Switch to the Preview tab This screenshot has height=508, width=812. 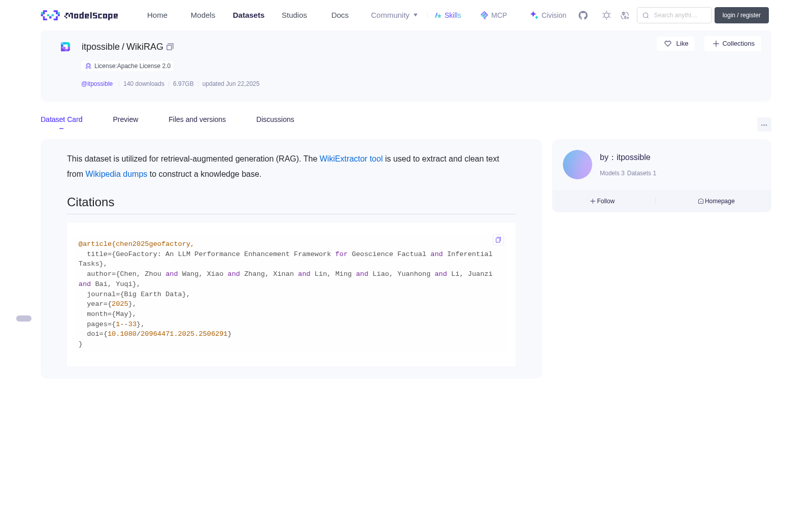[x=125, y=119]
